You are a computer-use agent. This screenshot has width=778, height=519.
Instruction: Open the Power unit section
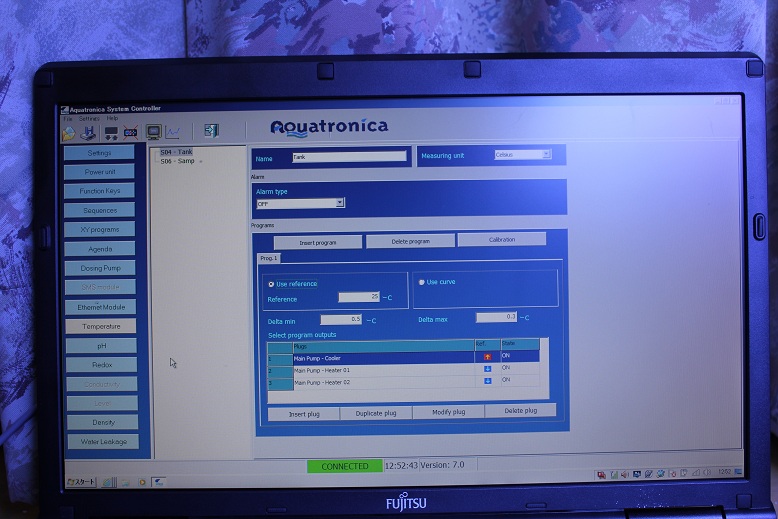click(x=99, y=172)
